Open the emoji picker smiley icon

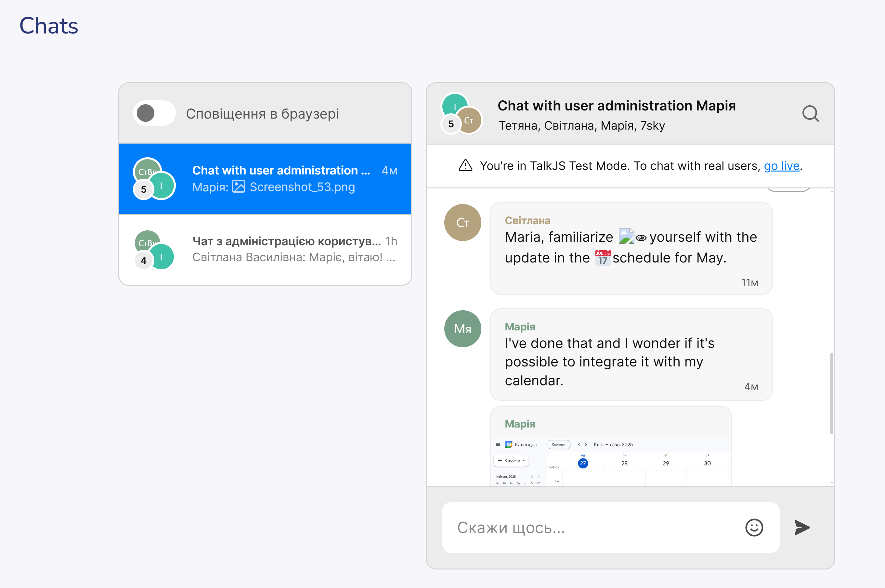pyautogui.click(x=754, y=528)
